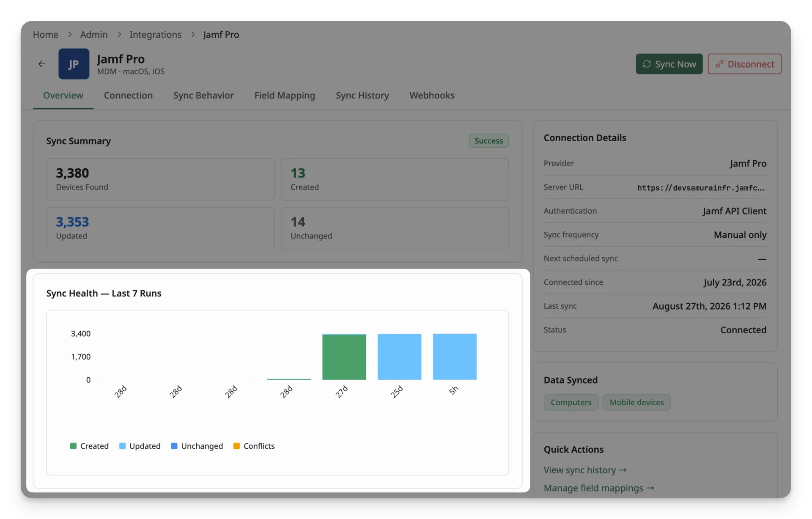Image resolution: width=812 pixels, height=519 pixels.
Task: Open the Sync History tab
Action: coord(362,96)
